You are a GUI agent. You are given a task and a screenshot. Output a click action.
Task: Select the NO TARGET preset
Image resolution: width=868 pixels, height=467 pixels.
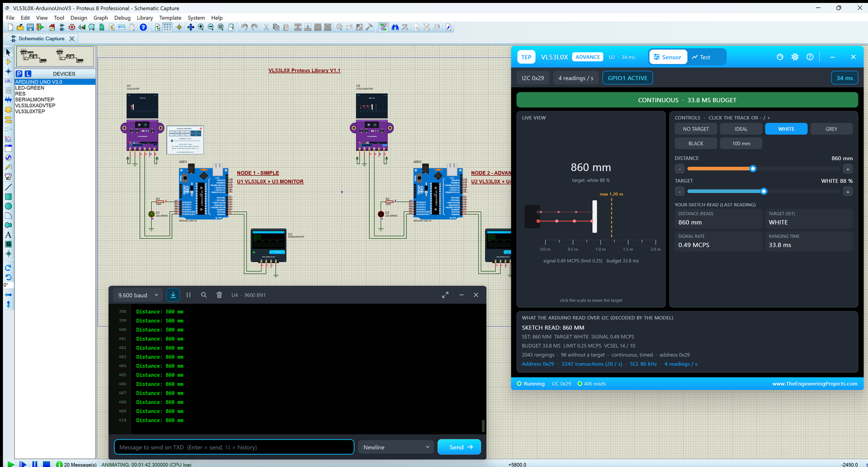coord(696,129)
